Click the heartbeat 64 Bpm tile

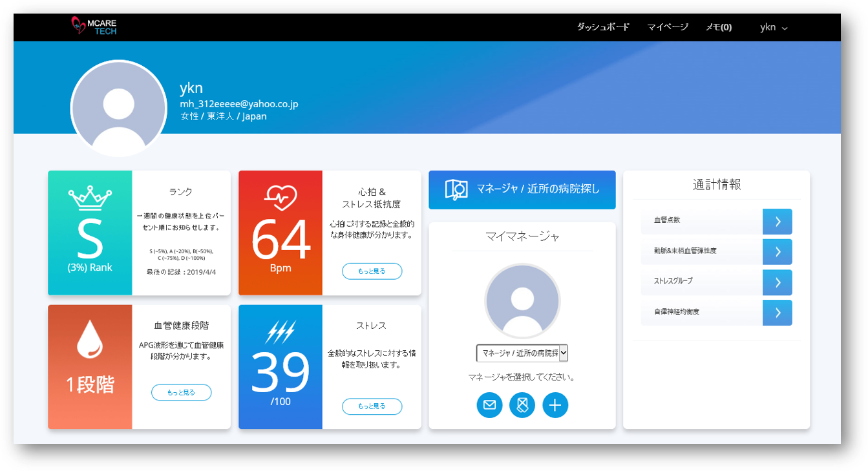coord(281,233)
